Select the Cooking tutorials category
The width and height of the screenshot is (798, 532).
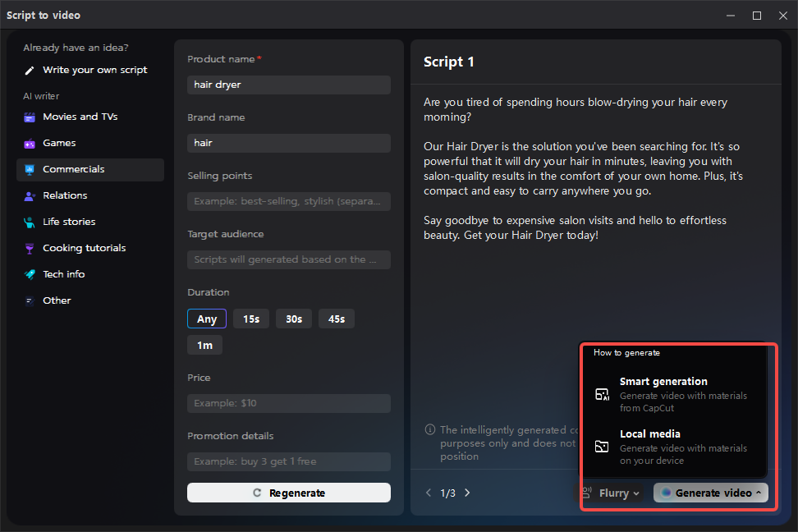pyautogui.click(x=90, y=249)
